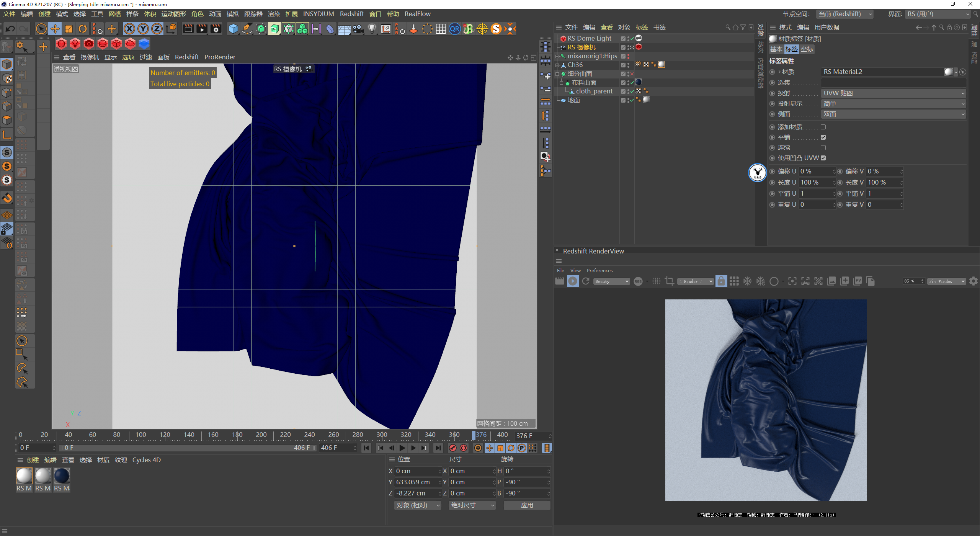
Task: Click the Render to Picture Viewer clapperboard icon
Action: [202, 29]
